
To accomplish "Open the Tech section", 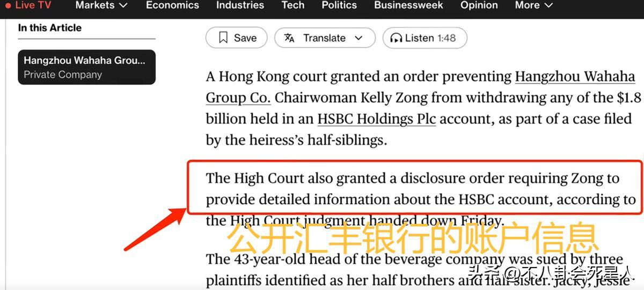I will 292,5.
